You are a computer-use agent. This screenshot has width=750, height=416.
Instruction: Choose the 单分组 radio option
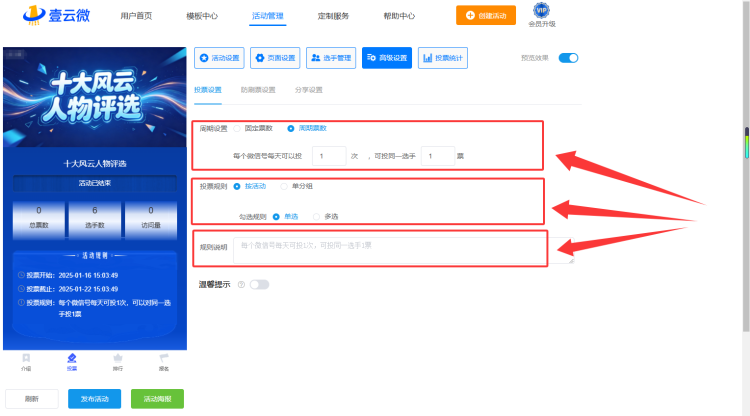284,186
